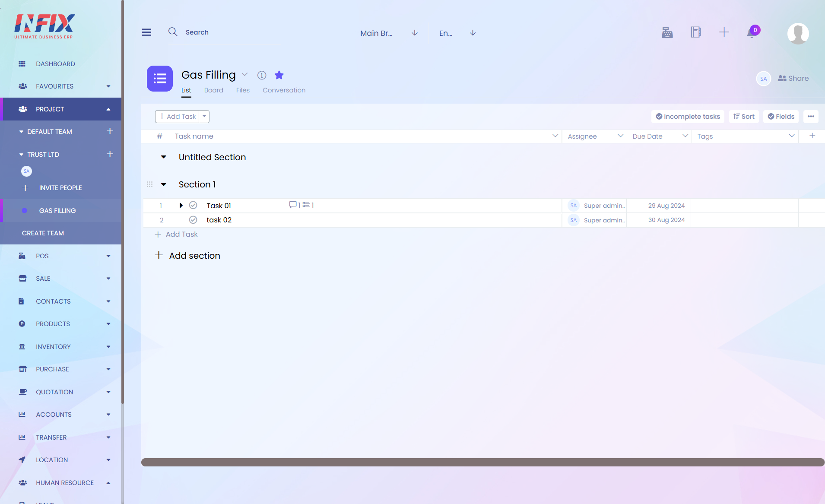Viewport: 825px width, 504px height.
Task: Expand Task 01 subtasks arrow
Action: point(181,206)
